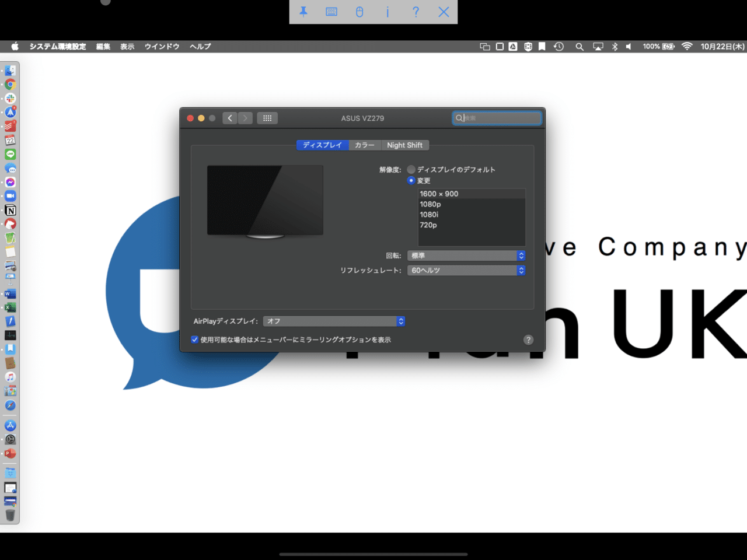Toggle the mirroring options in menu bar checkbox
The image size is (747, 560).
195,339
